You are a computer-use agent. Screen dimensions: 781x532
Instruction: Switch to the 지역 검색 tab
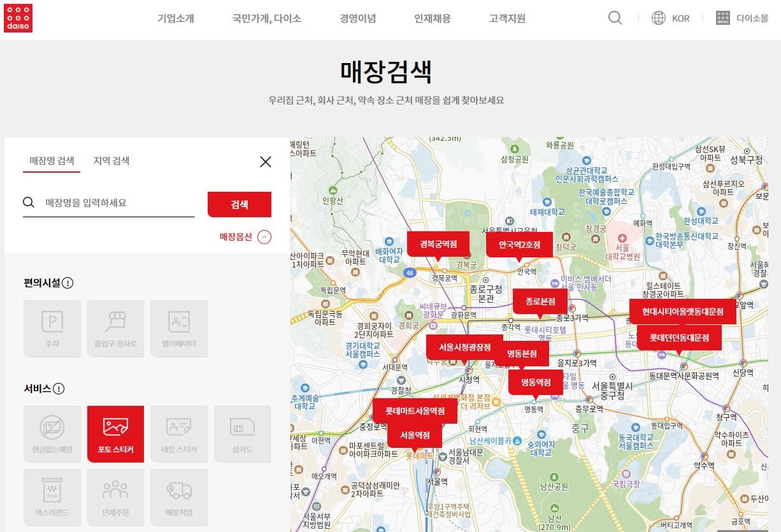(113, 161)
